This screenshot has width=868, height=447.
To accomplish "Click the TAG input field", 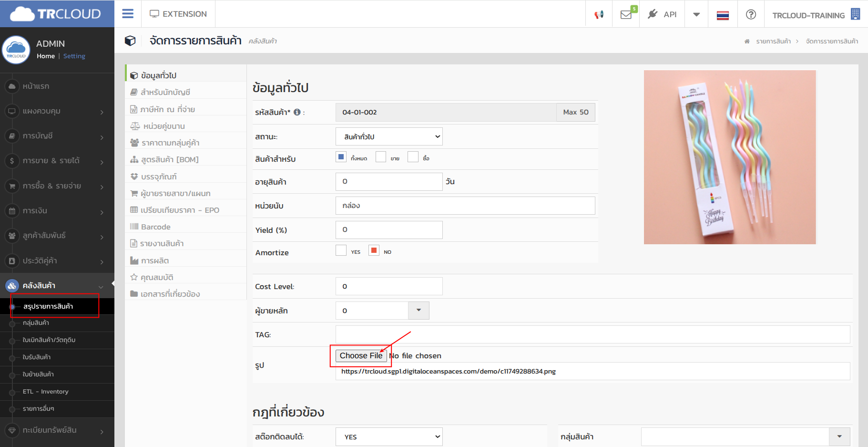I will click(x=592, y=334).
